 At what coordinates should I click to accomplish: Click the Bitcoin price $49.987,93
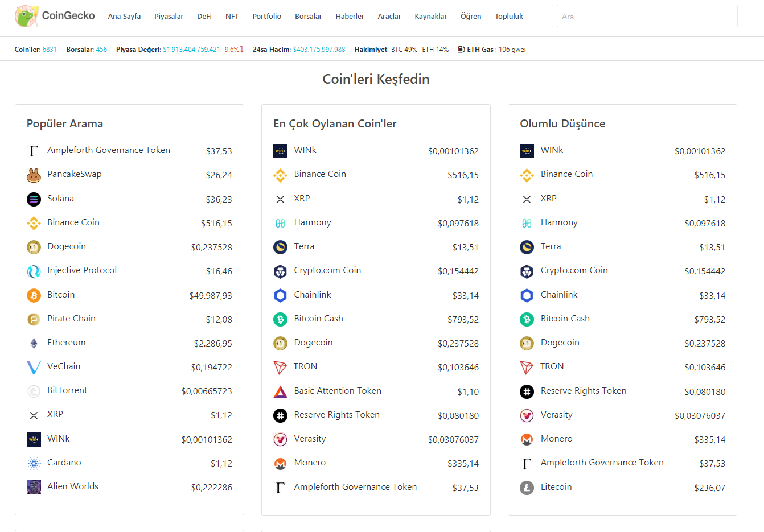point(211,296)
